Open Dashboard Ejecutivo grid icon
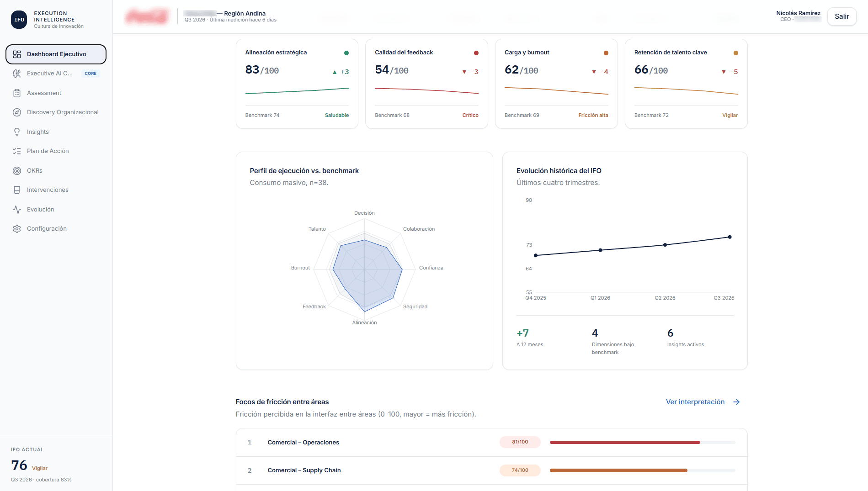Image resolution: width=868 pixels, height=491 pixels. 17,54
